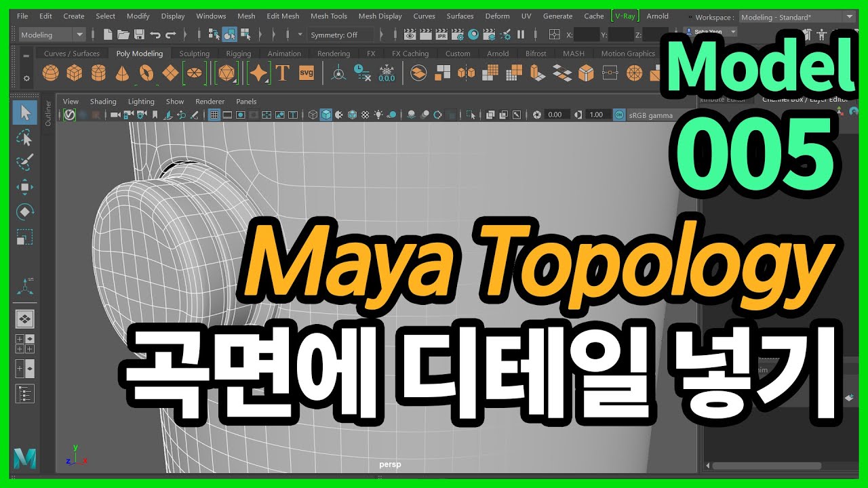Screen dimensions: 868x488
Task: Create Polygon Type text tool
Action: click(x=282, y=73)
